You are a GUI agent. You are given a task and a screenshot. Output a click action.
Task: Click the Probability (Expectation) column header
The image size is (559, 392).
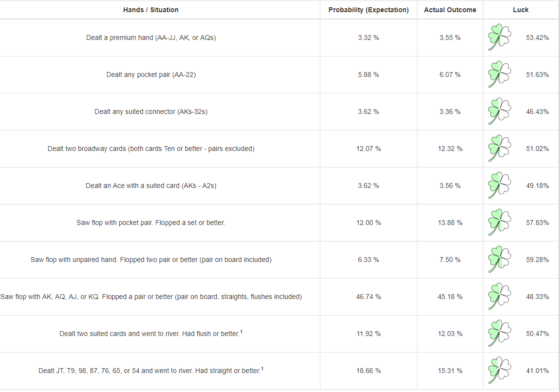coord(369,10)
